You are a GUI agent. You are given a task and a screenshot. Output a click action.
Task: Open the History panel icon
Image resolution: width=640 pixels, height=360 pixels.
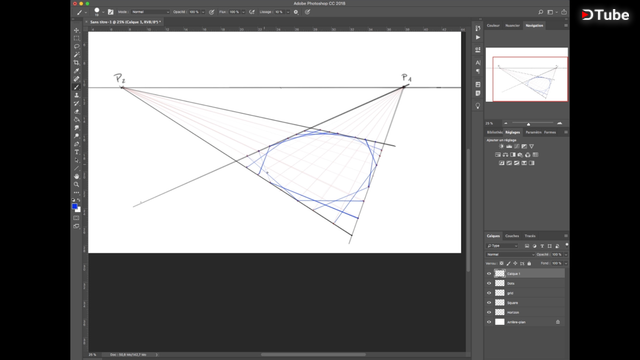click(478, 28)
